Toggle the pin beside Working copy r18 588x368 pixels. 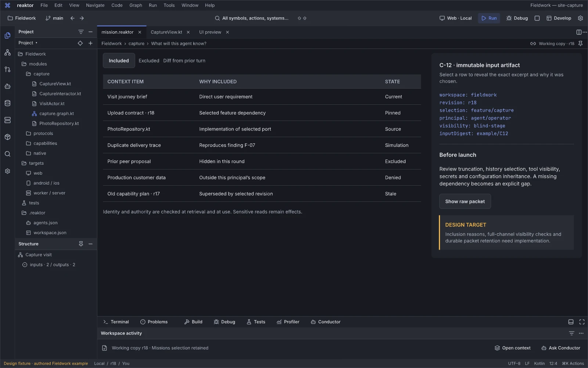580,43
